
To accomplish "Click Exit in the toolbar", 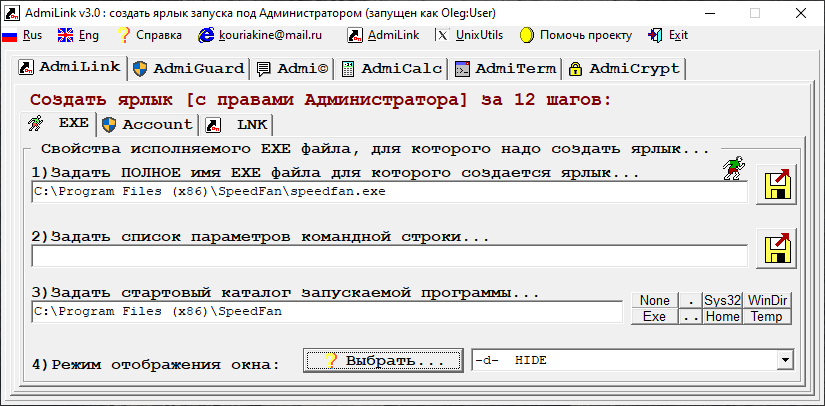I will click(x=669, y=35).
